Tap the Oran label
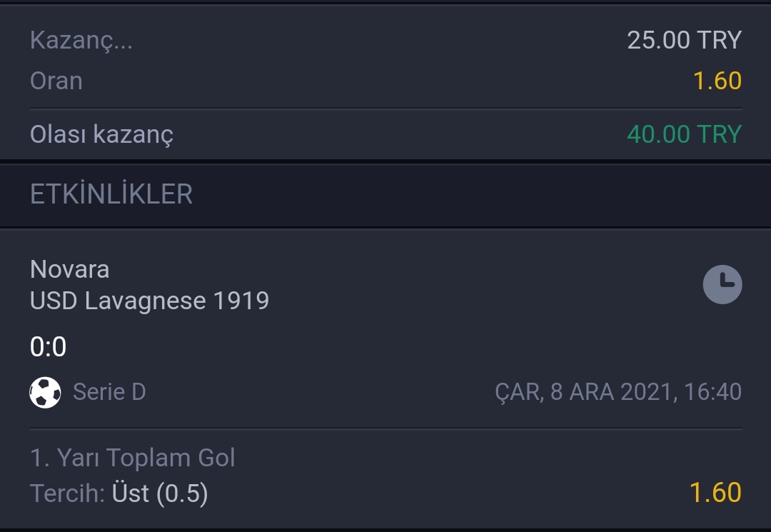 [56, 81]
